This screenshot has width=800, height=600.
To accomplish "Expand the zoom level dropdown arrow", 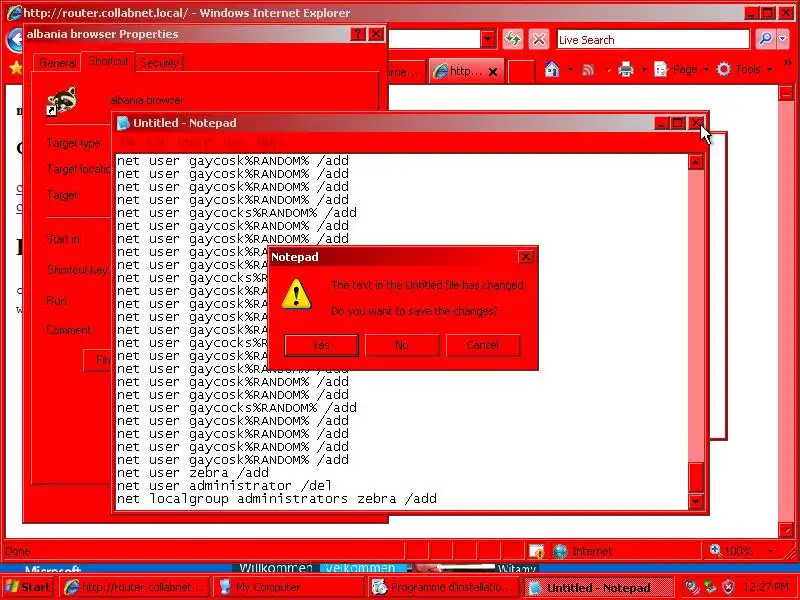I will [770, 551].
